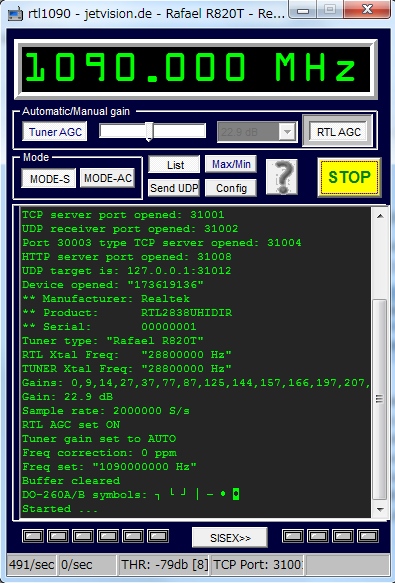The image size is (395, 583).
Task: Click log line 'TCP server port opened: 31001'
Action: click(x=123, y=215)
